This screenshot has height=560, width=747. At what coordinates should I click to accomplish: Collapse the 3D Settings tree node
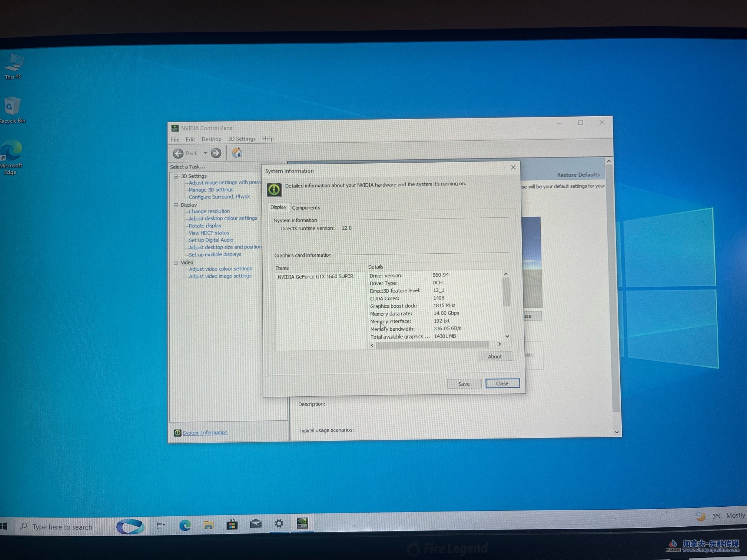pos(176,176)
